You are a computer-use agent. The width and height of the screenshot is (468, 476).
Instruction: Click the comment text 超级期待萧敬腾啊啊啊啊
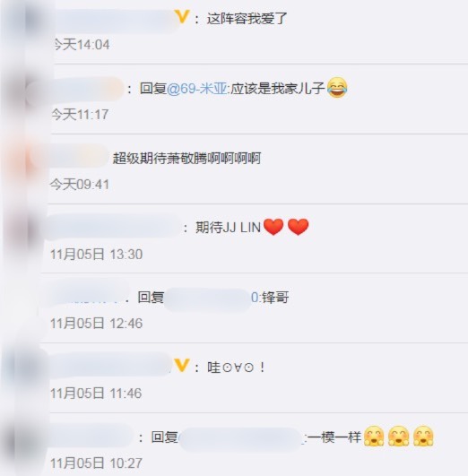[186, 158]
